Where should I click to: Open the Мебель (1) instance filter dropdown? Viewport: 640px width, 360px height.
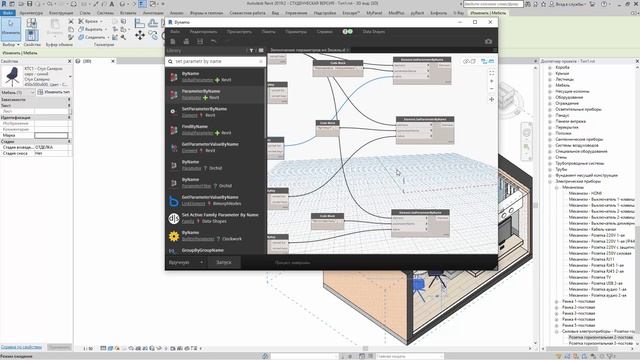click(17, 92)
